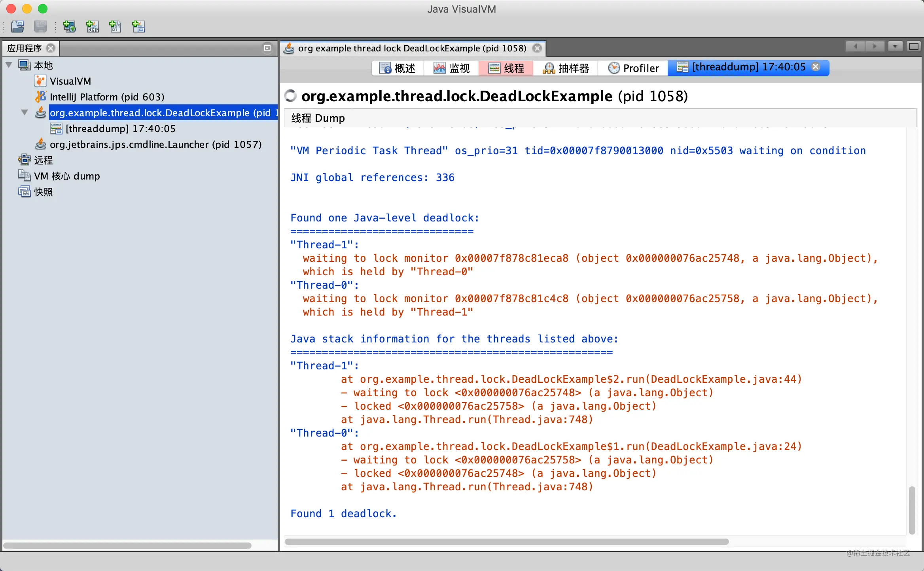Viewport: 924px width, 571px height.
Task: Minimize the 应用程序 panel window
Action: point(267,48)
